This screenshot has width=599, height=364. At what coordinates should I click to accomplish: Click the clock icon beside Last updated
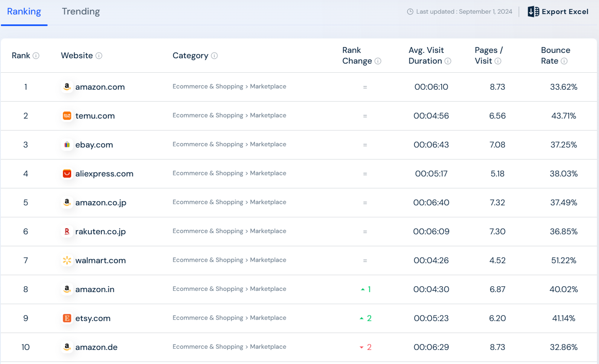point(410,12)
